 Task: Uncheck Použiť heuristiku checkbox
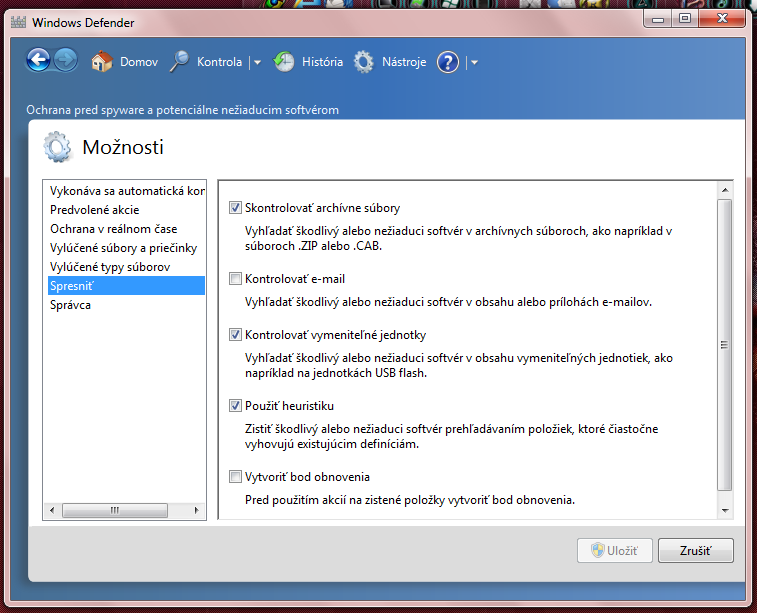point(235,406)
